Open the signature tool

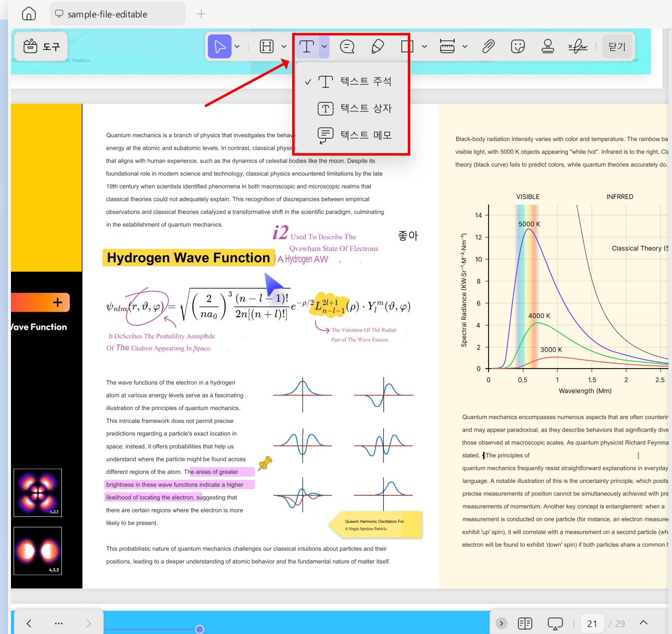tap(578, 46)
